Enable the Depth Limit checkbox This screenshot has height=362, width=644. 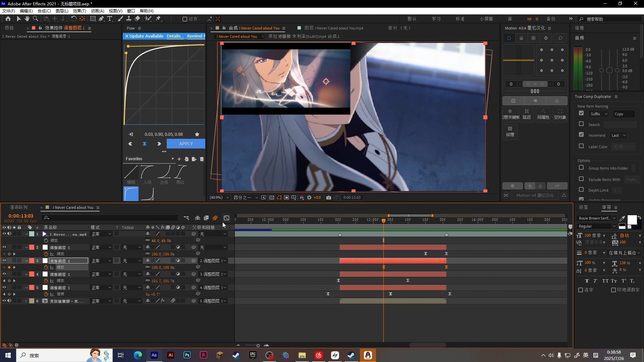(581, 190)
